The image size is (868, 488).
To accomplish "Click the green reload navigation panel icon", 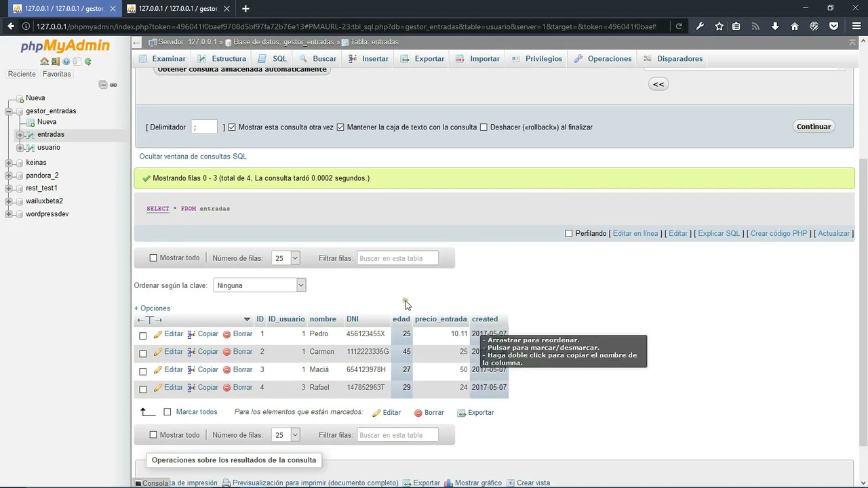I will pyautogui.click(x=88, y=62).
